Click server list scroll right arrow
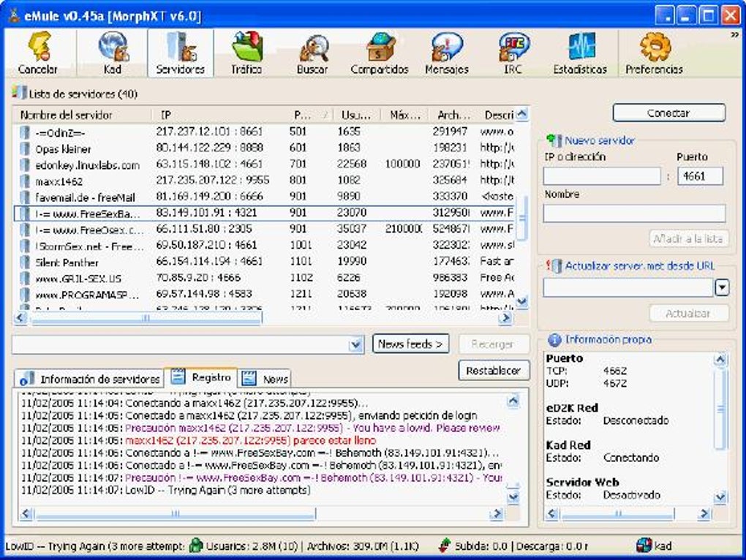Screen dimensions: 746x560 [505, 318]
